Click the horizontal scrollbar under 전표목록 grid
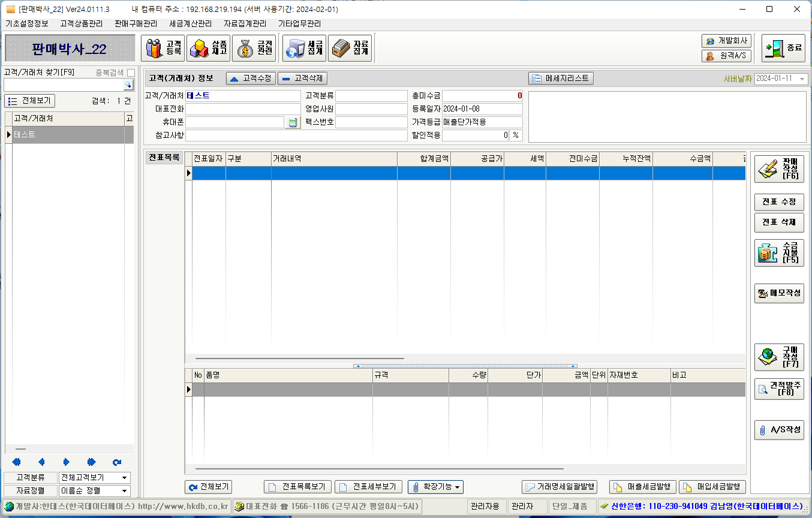The image size is (812, 518). tap(300, 359)
